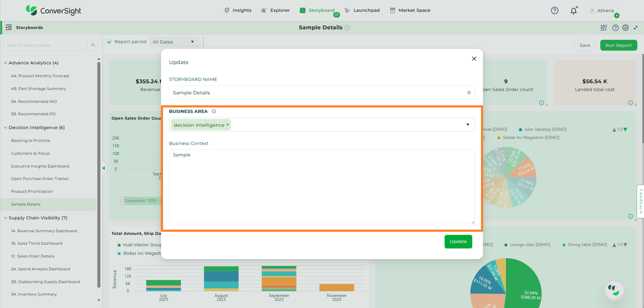Clear the Storyboard Name field icon
This screenshot has height=308, width=644.
(469, 93)
